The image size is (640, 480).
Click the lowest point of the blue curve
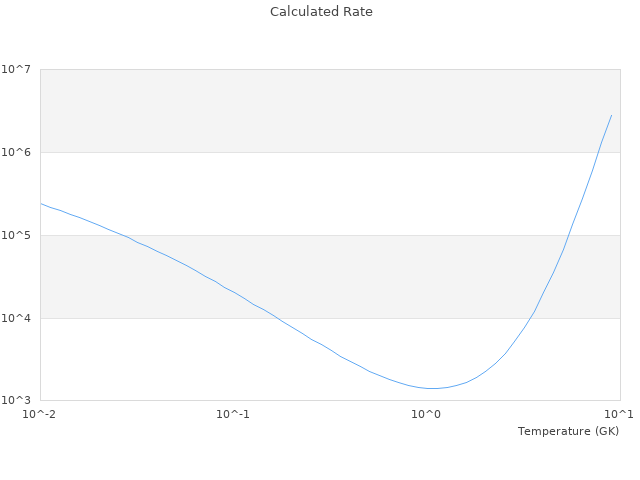coord(432,388)
